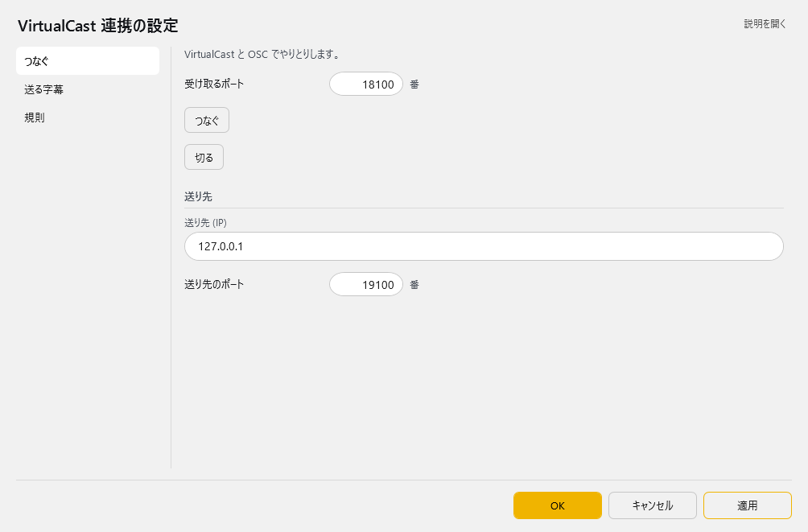This screenshot has width=808, height=532.
Task: Click the つなぐ connect button
Action: (207, 120)
